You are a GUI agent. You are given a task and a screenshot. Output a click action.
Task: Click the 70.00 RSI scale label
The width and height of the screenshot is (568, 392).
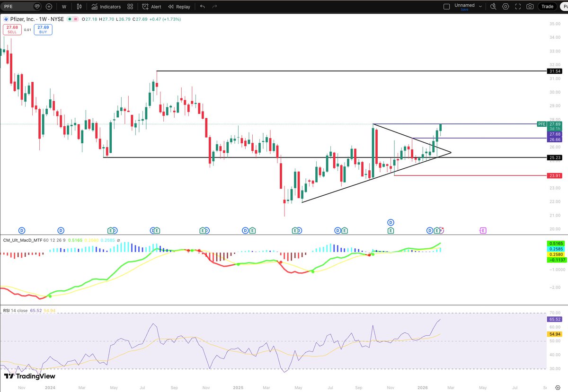click(x=555, y=313)
